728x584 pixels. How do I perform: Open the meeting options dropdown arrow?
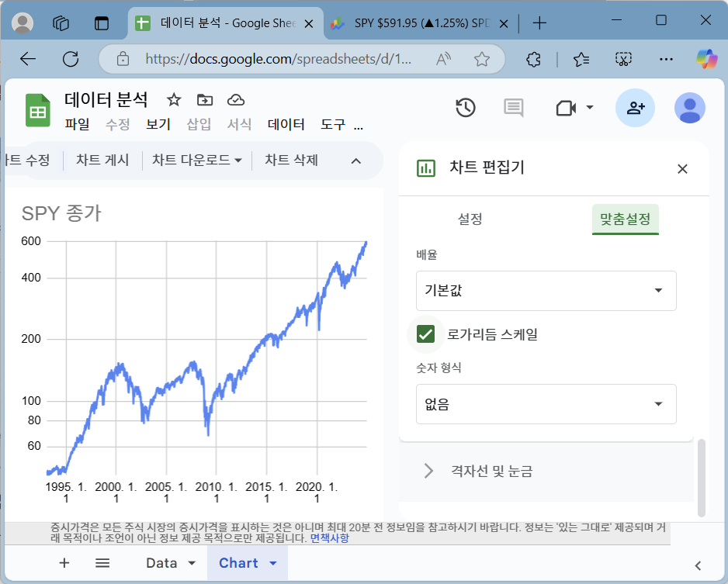click(590, 107)
